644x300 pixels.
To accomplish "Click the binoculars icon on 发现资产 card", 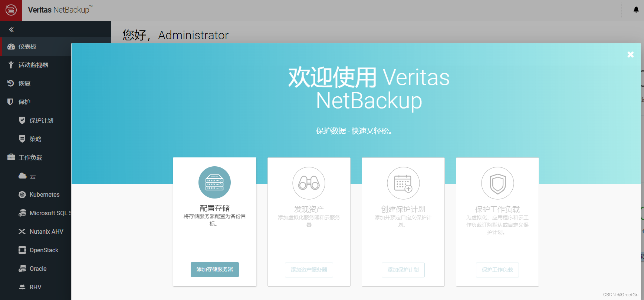I will click(x=309, y=183).
